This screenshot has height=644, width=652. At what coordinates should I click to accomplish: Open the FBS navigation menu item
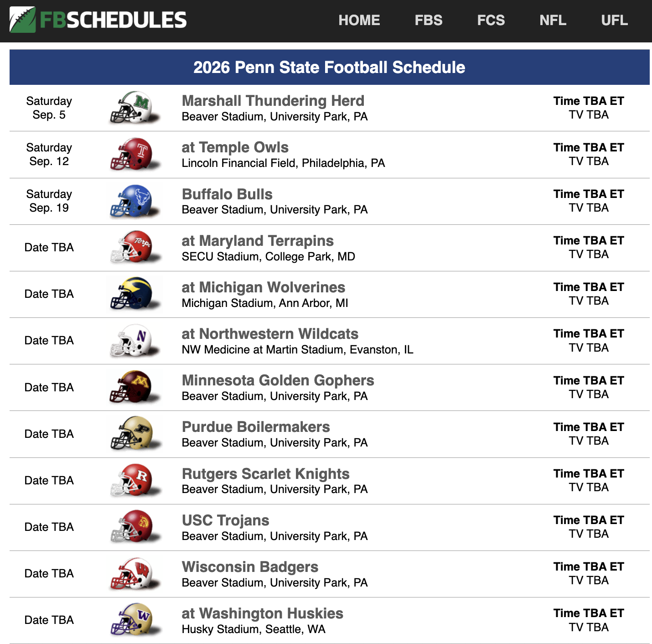(428, 21)
